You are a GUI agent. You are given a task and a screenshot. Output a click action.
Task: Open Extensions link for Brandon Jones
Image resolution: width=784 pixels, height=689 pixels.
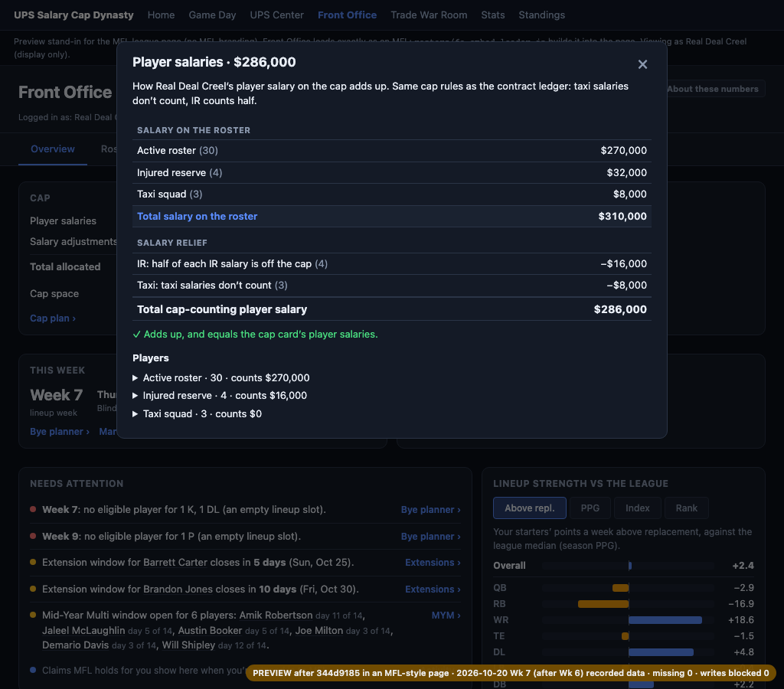[433, 589]
